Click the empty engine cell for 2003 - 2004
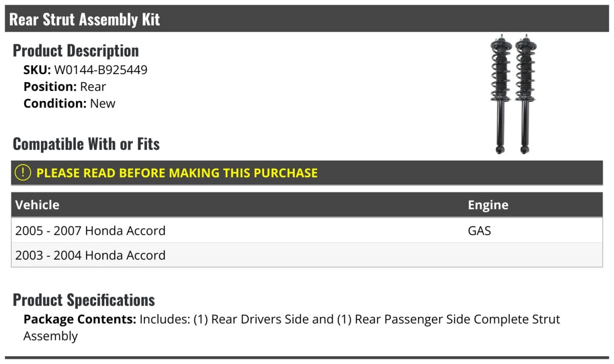 tap(532, 255)
